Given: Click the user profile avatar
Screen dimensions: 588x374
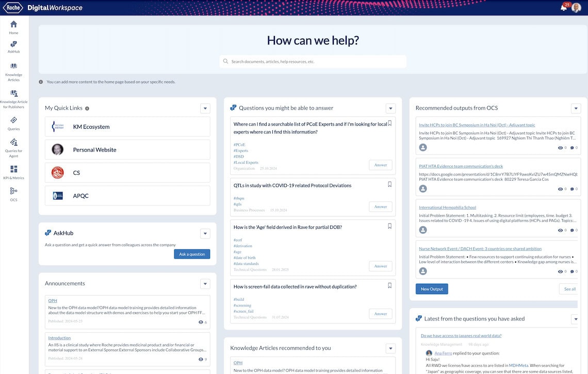Looking at the screenshot, I should point(577,8).
